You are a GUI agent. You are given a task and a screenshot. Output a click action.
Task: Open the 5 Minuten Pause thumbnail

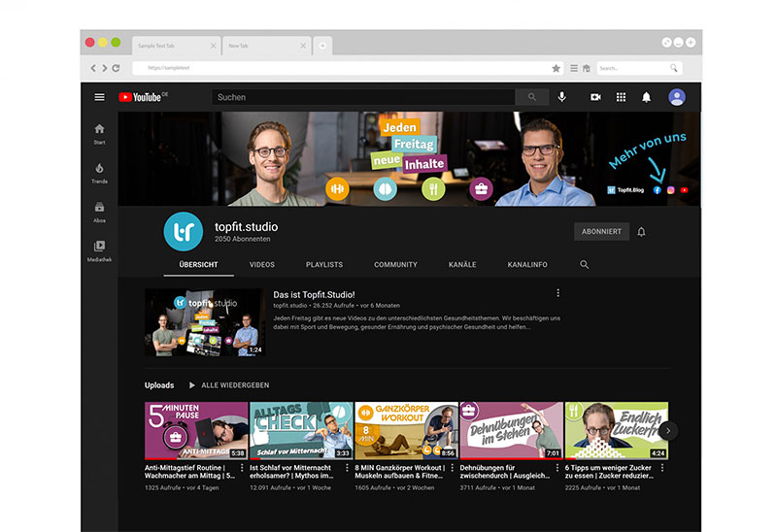click(x=196, y=430)
